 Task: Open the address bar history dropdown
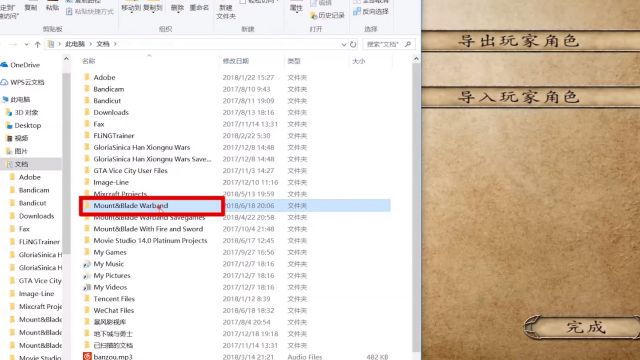coord(344,44)
